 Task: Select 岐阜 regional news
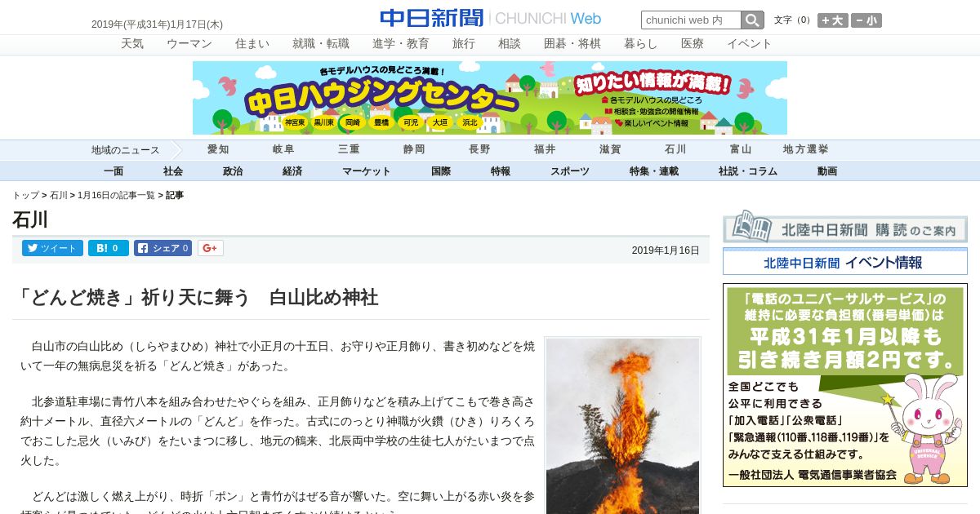coord(283,150)
